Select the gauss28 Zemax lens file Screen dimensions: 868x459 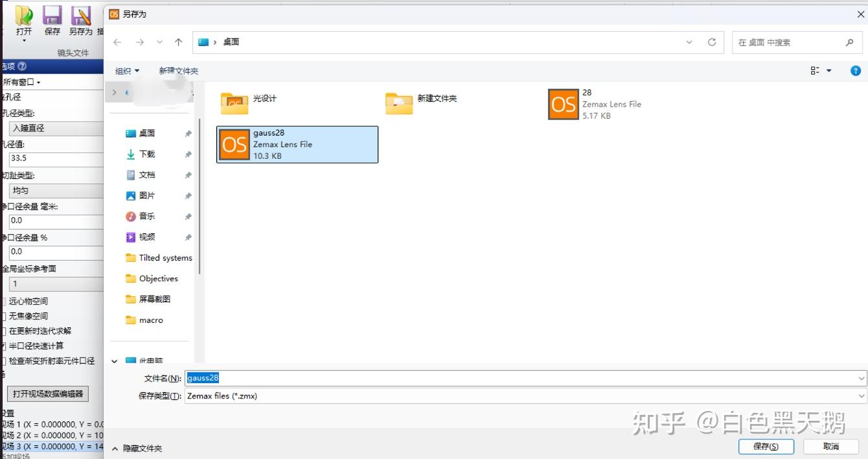(297, 144)
